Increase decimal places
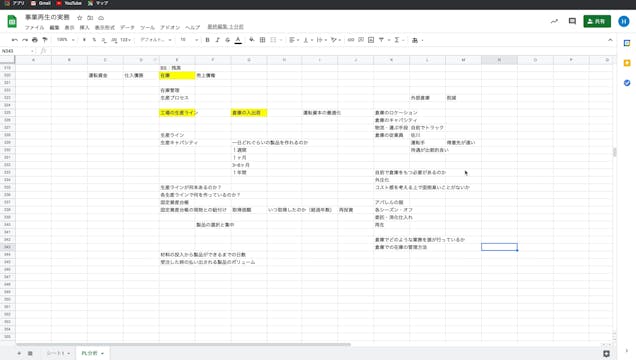Viewport: 636px width, 360px height. (114, 40)
